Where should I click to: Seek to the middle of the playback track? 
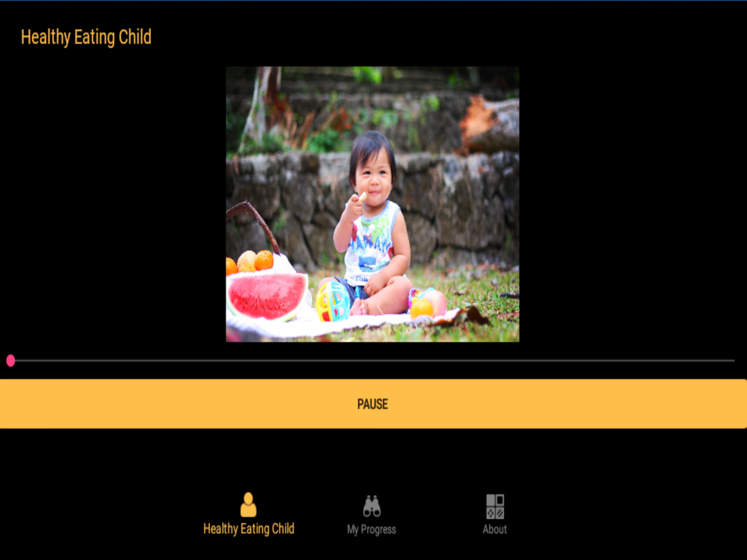[x=373, y=361]
